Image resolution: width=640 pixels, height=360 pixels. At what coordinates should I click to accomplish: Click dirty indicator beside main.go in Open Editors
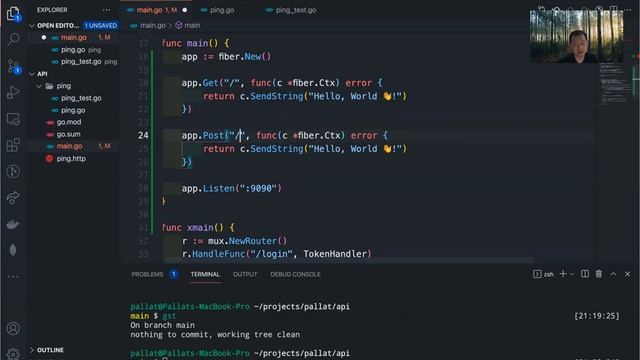pyautogui.click(x=44, y=37)
